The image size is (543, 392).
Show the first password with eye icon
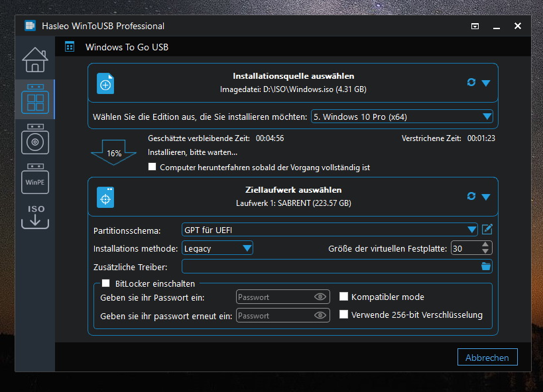pos(320,297)
